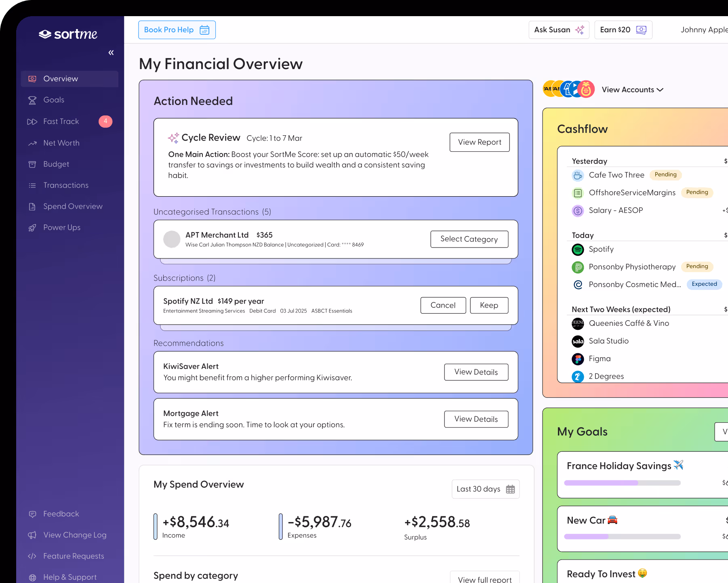Open the Last 30 days date selector

point(485,489)
